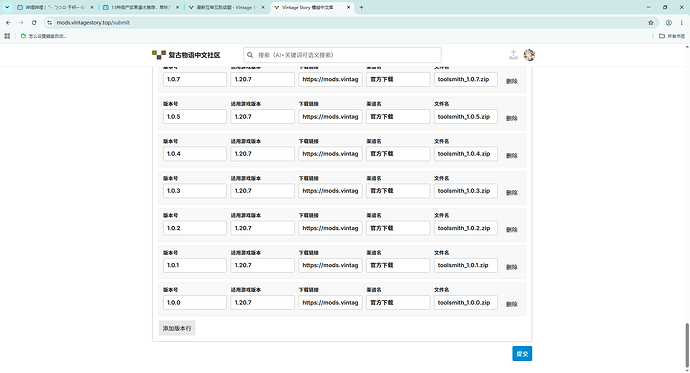Open the apps grid in bookmarks bar
The width and height of the screenshot is (690, 373).
(x=7, y=36)
